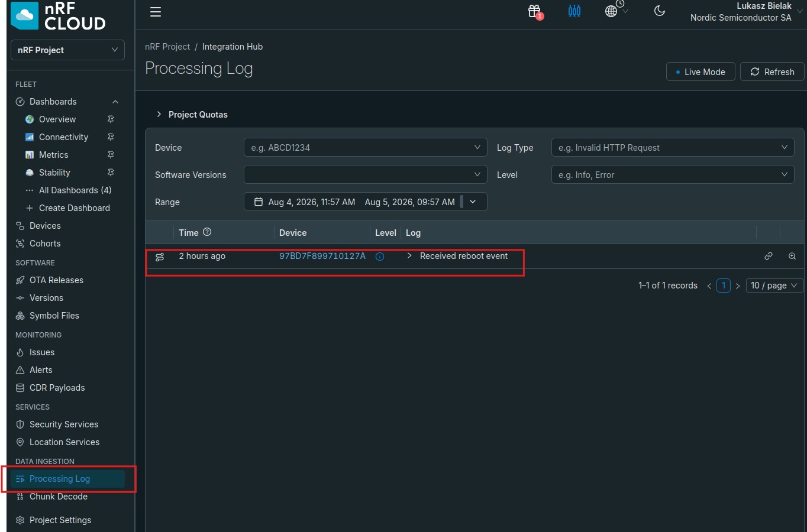This screenshot has width=807, height=532.
Task: Go to Cohorts page
Action: (x=45, y=244)
